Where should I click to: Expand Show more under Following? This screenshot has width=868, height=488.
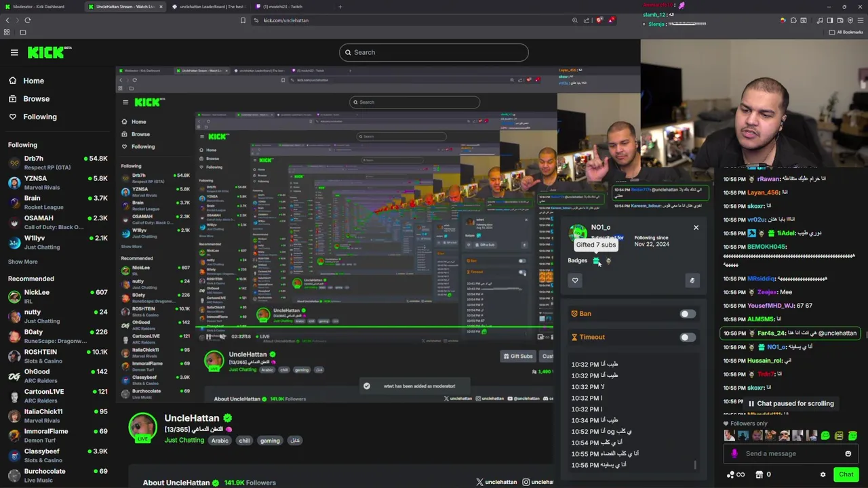tap(23, 262)
